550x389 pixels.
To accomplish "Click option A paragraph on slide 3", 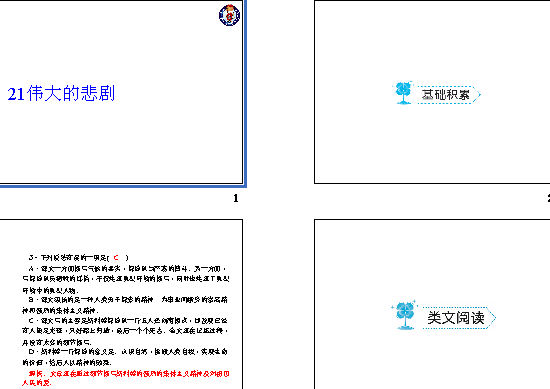I will pos(126,279).
